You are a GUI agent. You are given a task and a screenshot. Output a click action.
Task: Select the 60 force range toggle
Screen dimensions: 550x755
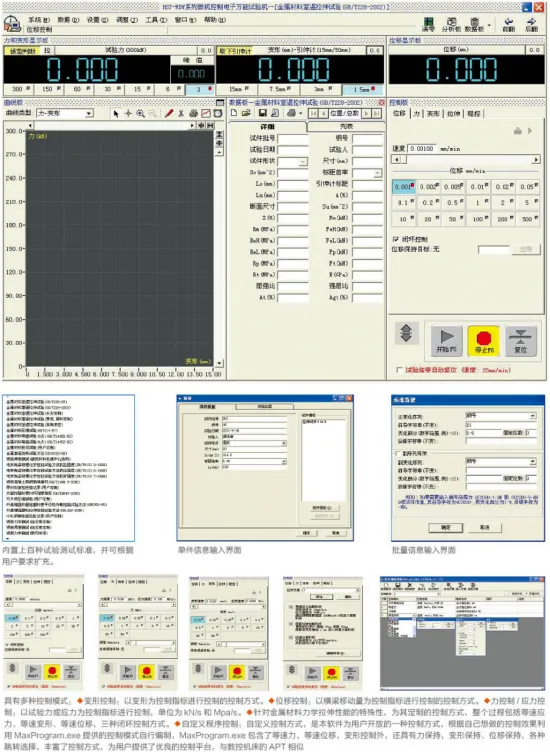[79, 90]
